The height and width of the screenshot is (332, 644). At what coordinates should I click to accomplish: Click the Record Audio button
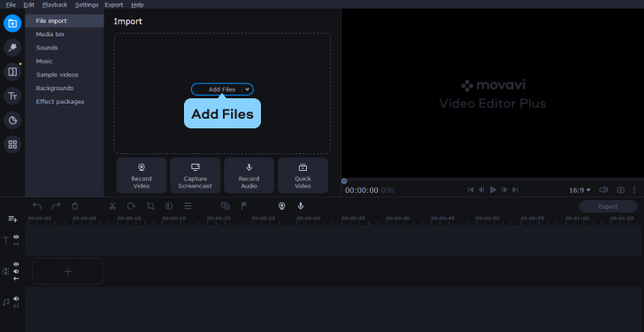coord(249,175)
